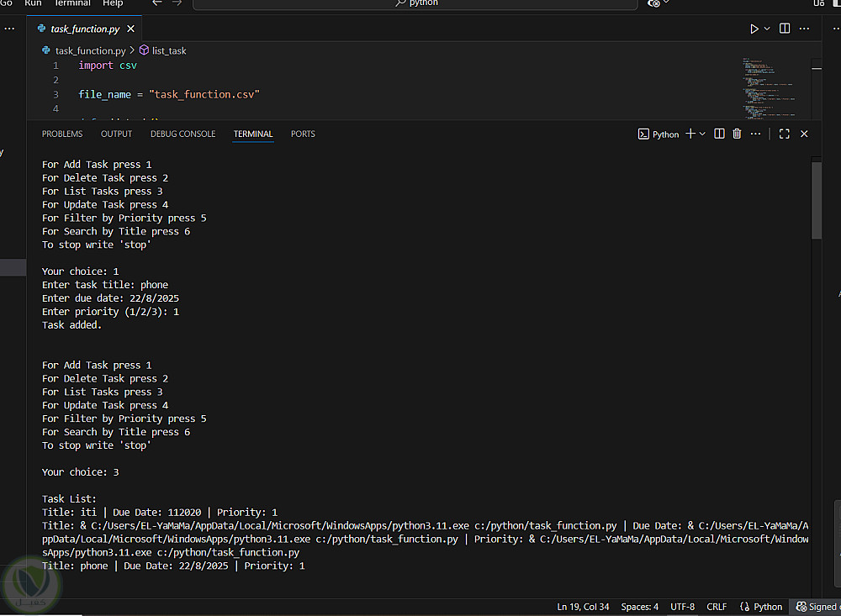Screen dimensions: 841x616
Task: Open the Terminal menu
Action: (72, 3)
